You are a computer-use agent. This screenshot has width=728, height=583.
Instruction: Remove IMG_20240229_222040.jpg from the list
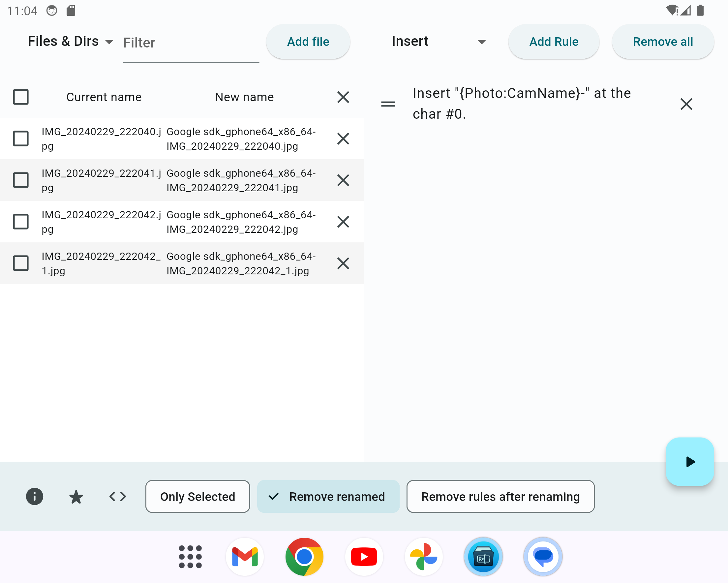(343, 138)
